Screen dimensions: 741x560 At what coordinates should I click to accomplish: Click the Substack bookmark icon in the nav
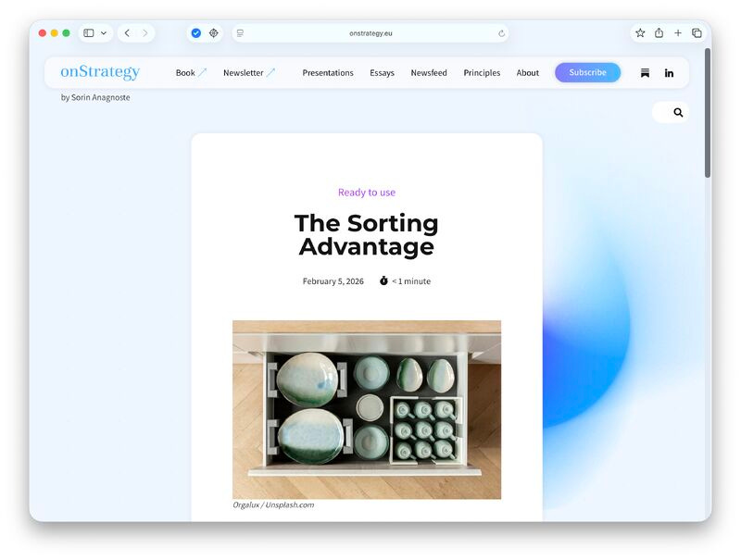click(645, 73)
